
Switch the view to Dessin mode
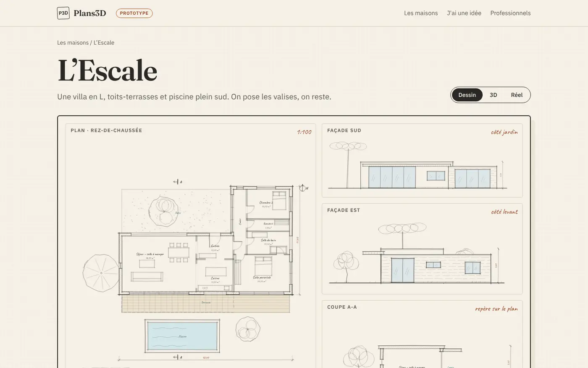(x=467, y=95)
